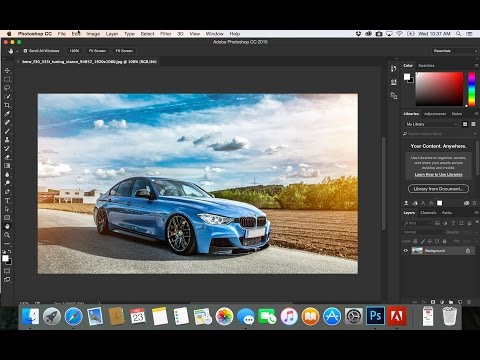480x360 pixels.
Task: Select the Dodge tool
Action: click(x=7, y=183)
